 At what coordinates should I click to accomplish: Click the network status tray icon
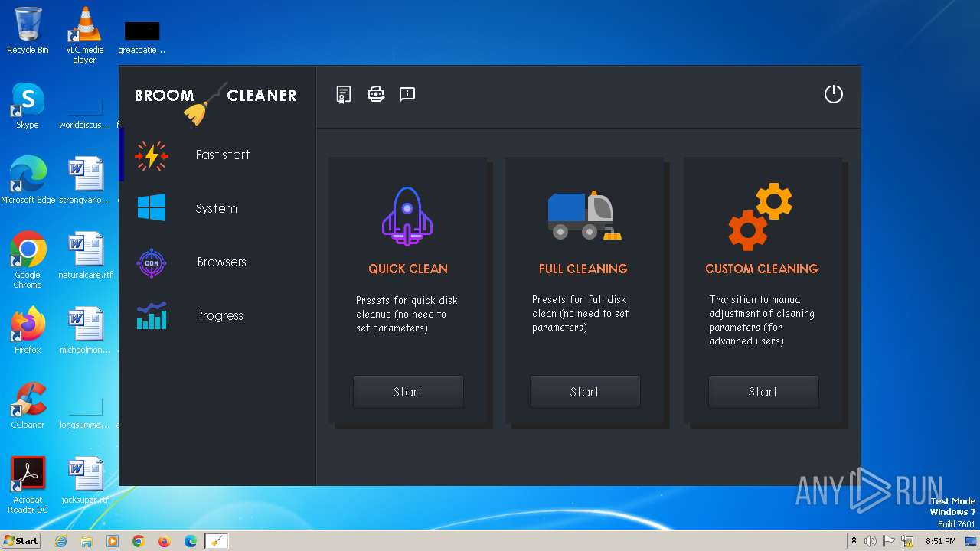click(907, 541)
